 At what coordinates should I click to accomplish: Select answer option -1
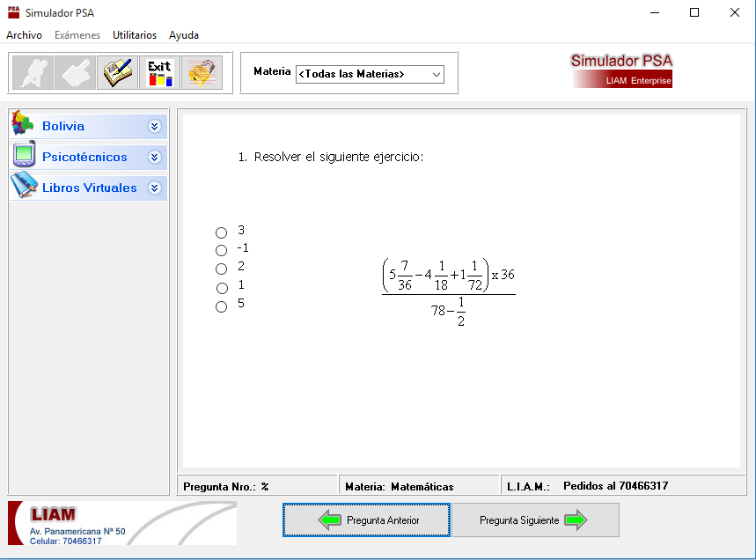point(222,251)
